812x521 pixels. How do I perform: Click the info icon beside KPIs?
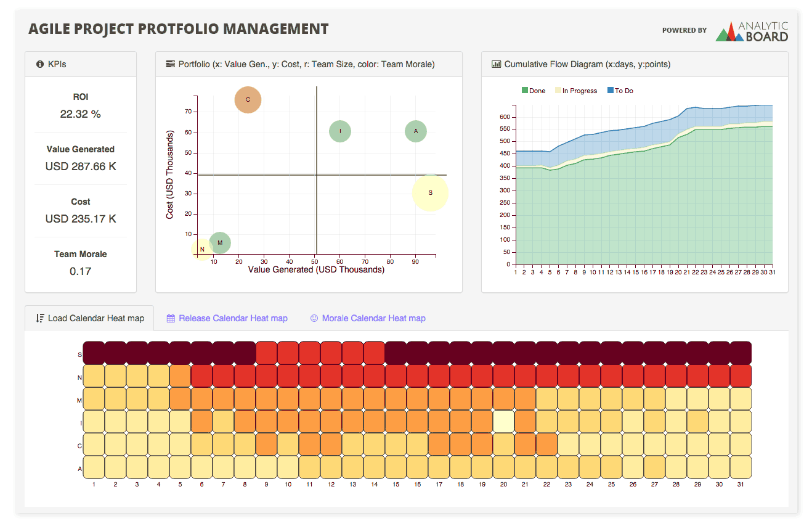tap(40, 64)
